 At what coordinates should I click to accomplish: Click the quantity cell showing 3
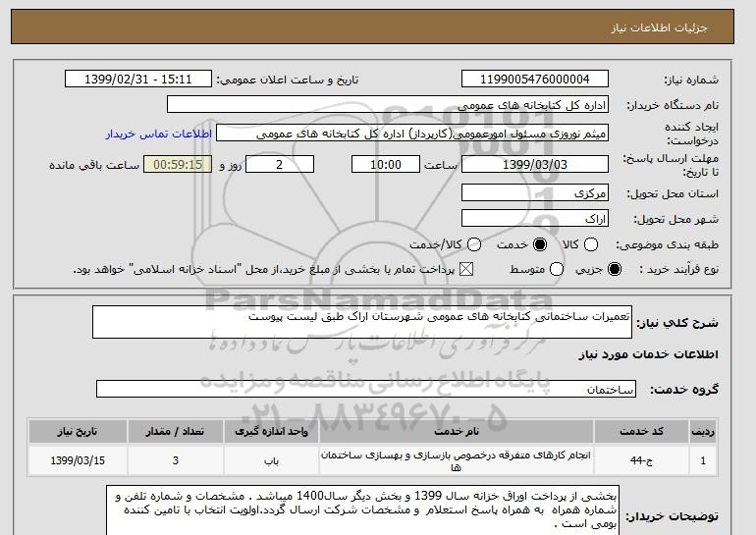pos(176,460)
